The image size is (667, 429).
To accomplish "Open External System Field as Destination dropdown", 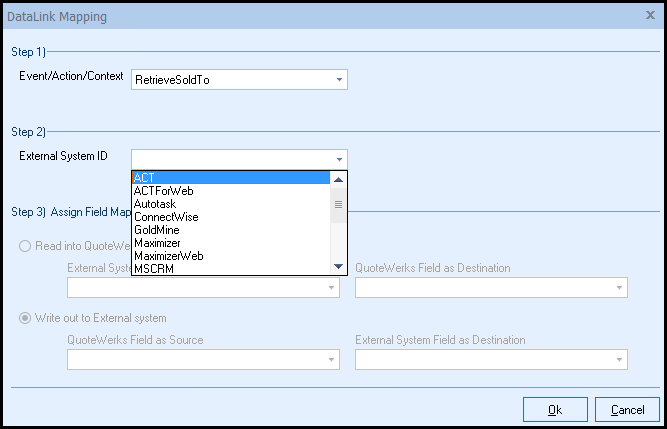I will (x=619, y=360).
